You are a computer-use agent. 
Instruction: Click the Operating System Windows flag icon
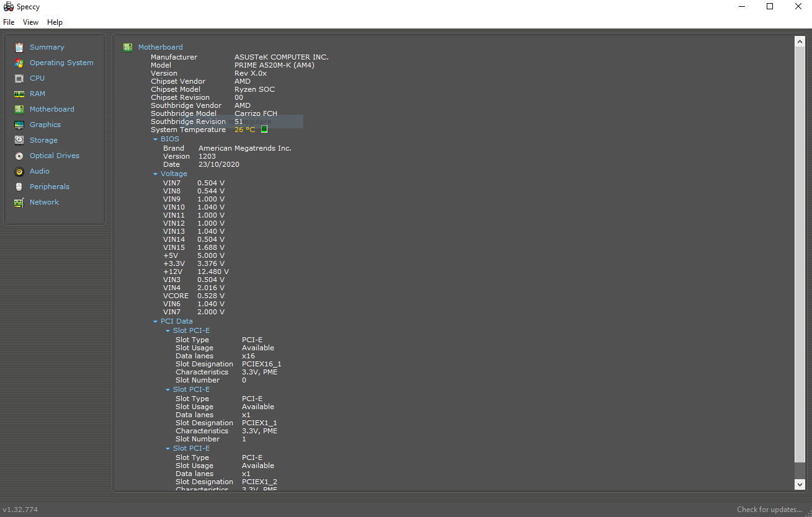[x=19, y=63]
